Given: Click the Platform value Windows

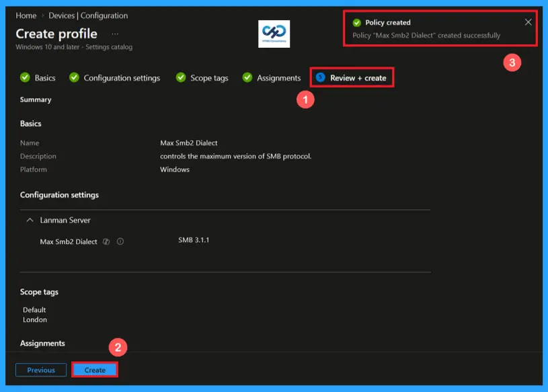Looking at the screenshot, I should [175, 169].
